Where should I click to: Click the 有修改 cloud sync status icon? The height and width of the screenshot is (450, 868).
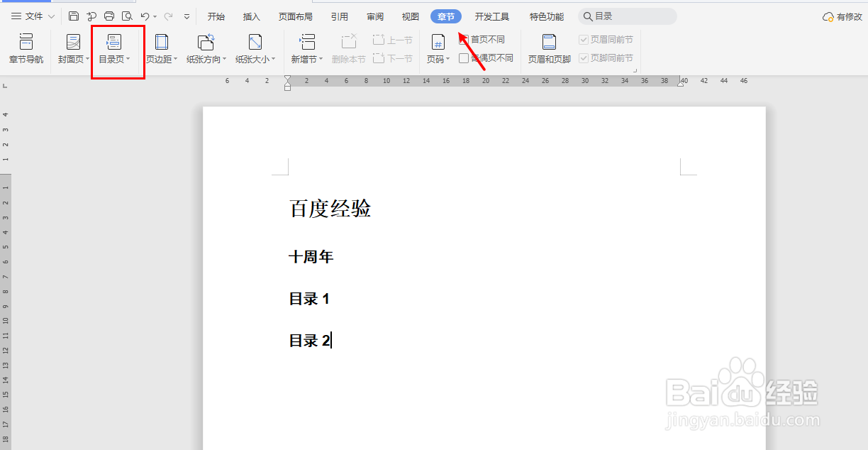click(x=842, y=17)
